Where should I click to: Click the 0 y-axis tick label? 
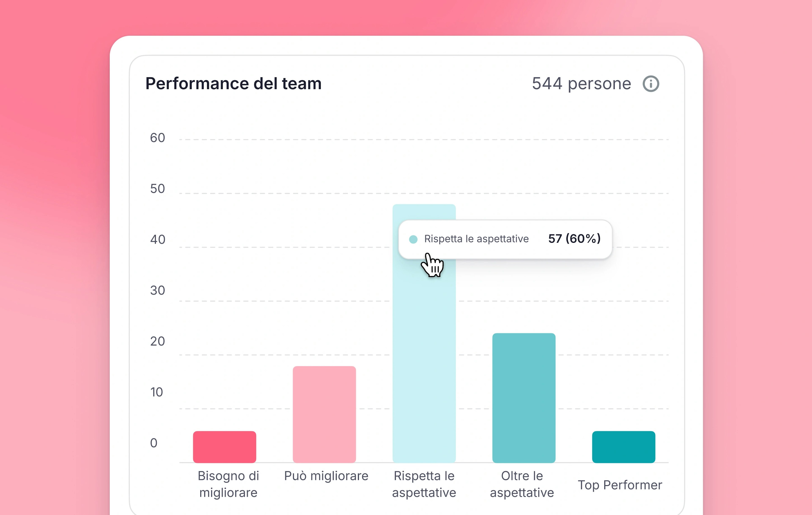tap(154, 443)
